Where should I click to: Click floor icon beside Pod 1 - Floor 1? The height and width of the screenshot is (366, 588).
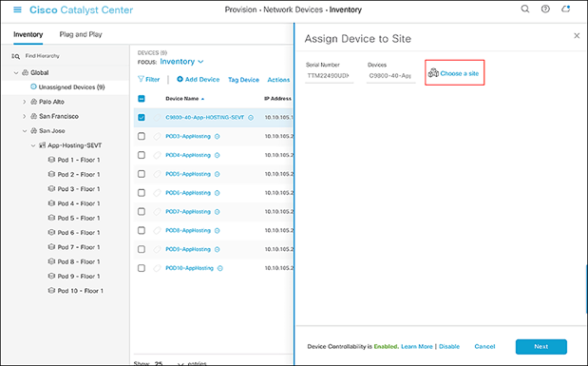(x=51, y=160)
